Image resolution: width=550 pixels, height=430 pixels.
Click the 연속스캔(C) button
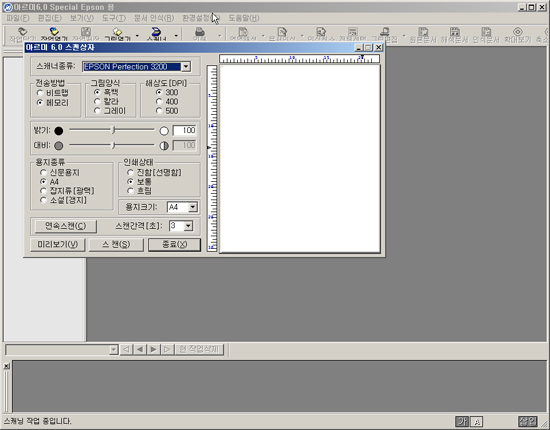(66, 226)
